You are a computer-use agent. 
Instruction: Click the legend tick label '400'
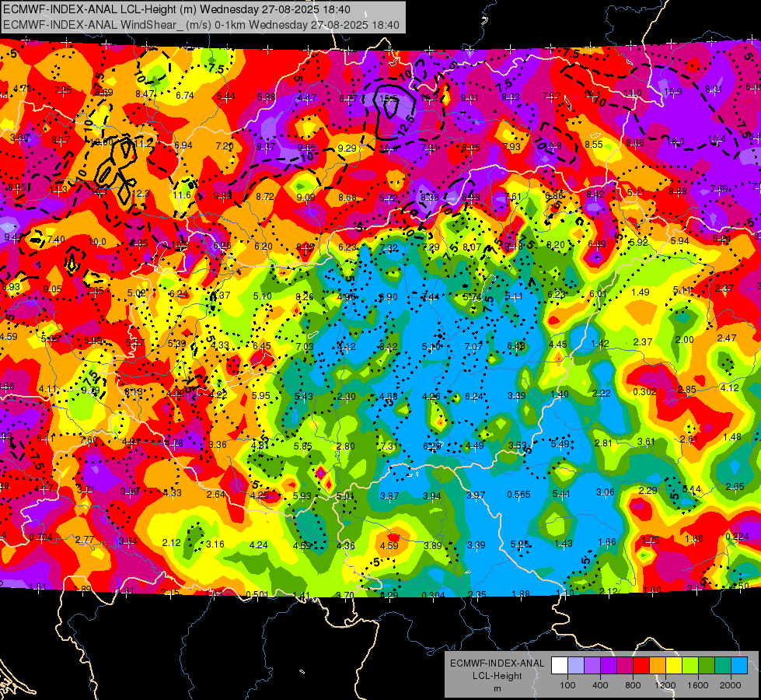click(x=600, y=685)
